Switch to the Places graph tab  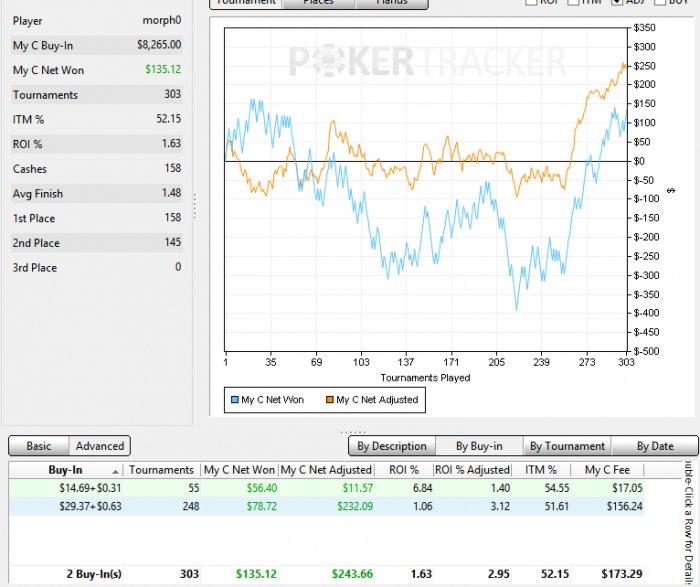coord(318,3)
